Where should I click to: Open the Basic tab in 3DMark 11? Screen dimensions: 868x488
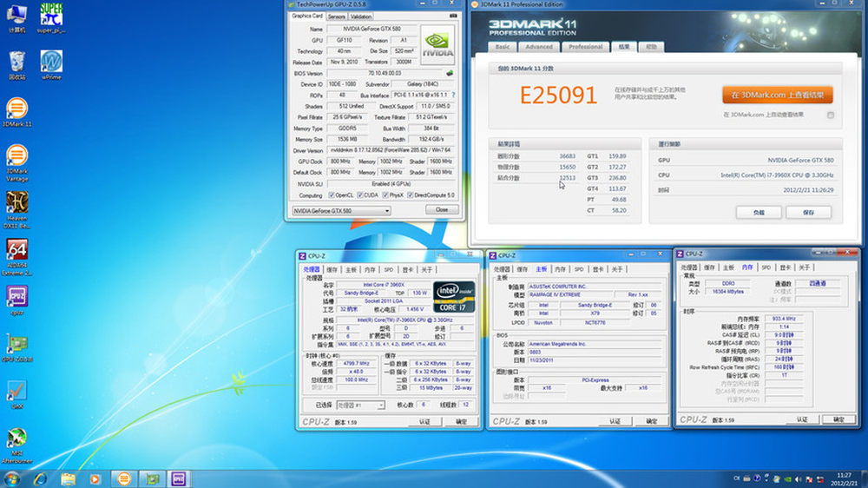[503, 47]
